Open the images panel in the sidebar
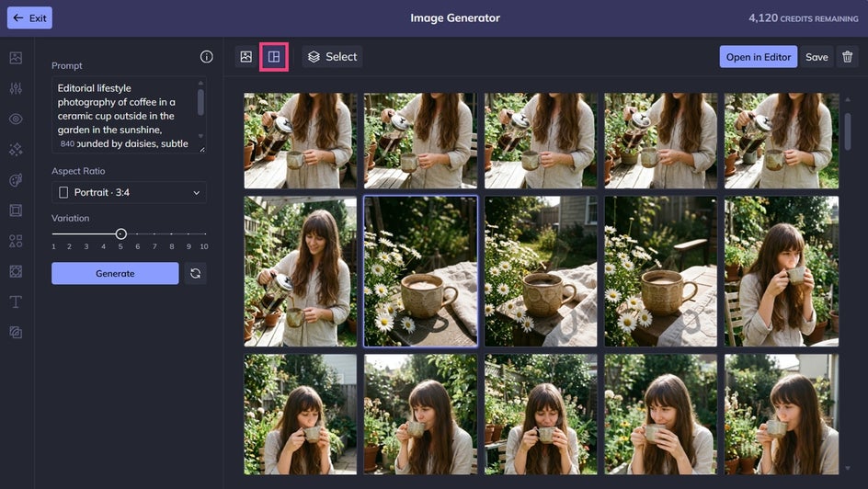 coord(16,58)
